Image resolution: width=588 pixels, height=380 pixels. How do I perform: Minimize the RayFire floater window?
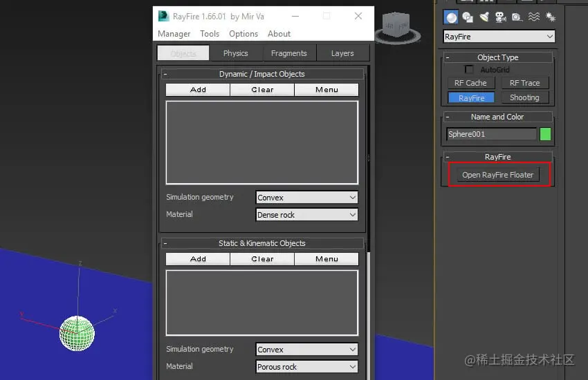coord(295,16)
